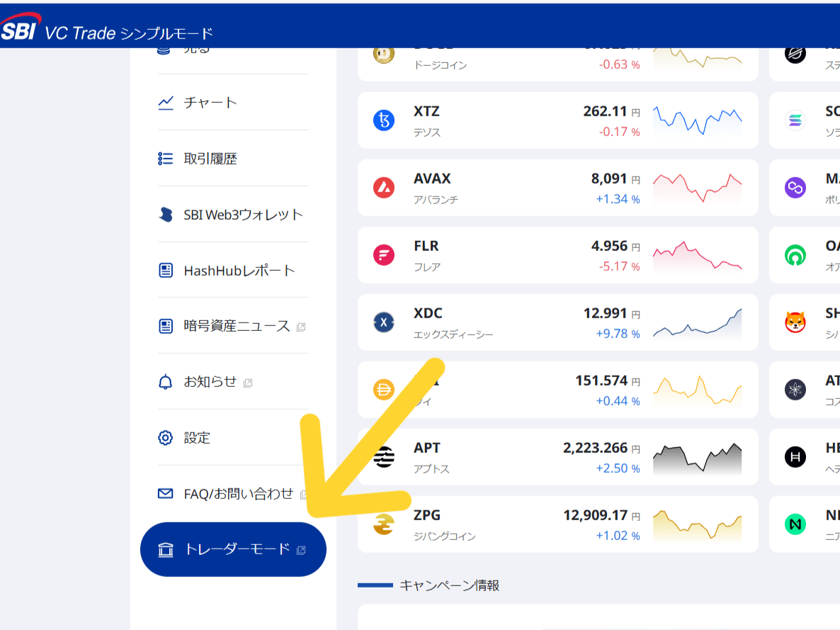Click the Aptos (APT) coin logo
This screenshot has width=840, height=630.
pyautogui.click(x=383, y=456)
